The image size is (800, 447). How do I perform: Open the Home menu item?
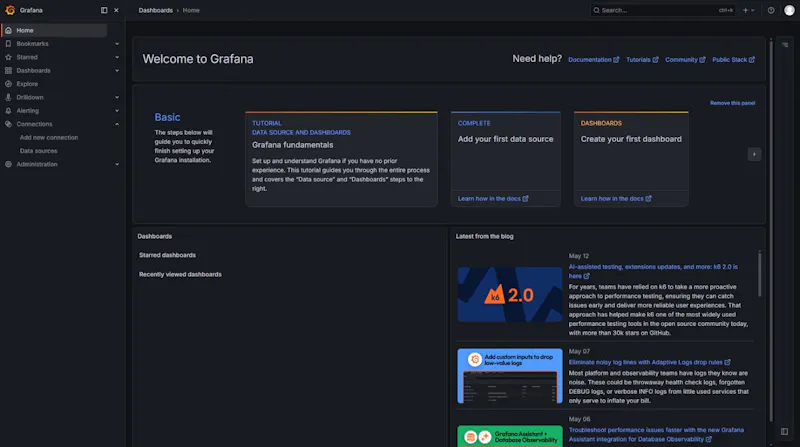click(x=54, y=30)
